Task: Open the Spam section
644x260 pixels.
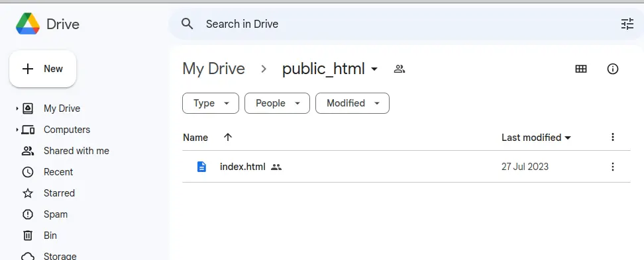Action: pos(56,214)
